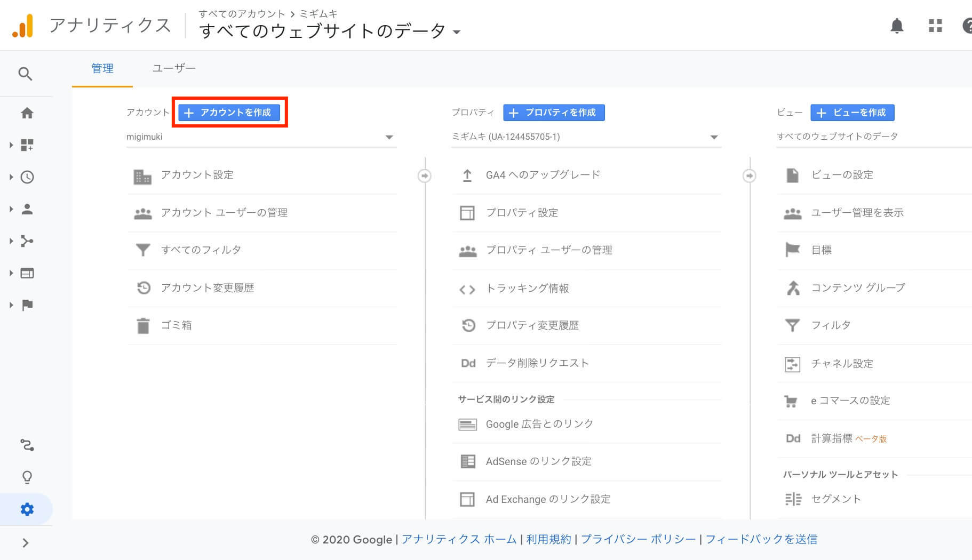Expand Realtime section arrow in sidebar
This screenshot has height=560, width=972.
(x=11, y=177)
